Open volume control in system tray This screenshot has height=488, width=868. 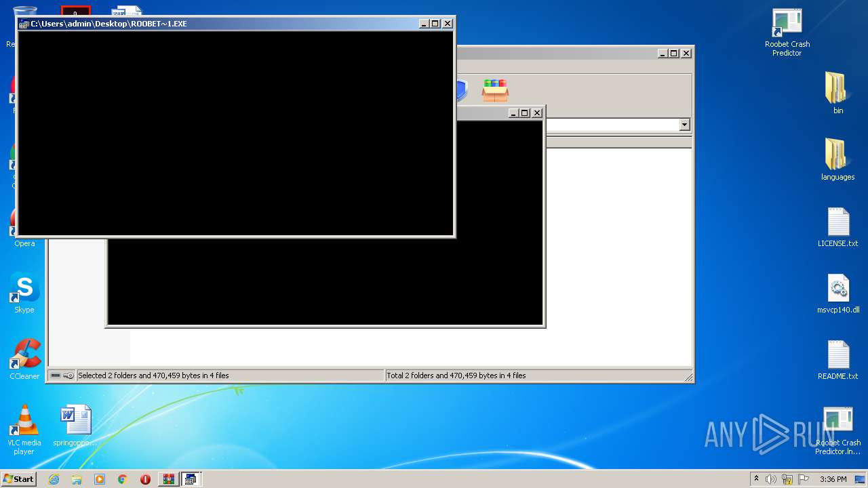point(771,479)
